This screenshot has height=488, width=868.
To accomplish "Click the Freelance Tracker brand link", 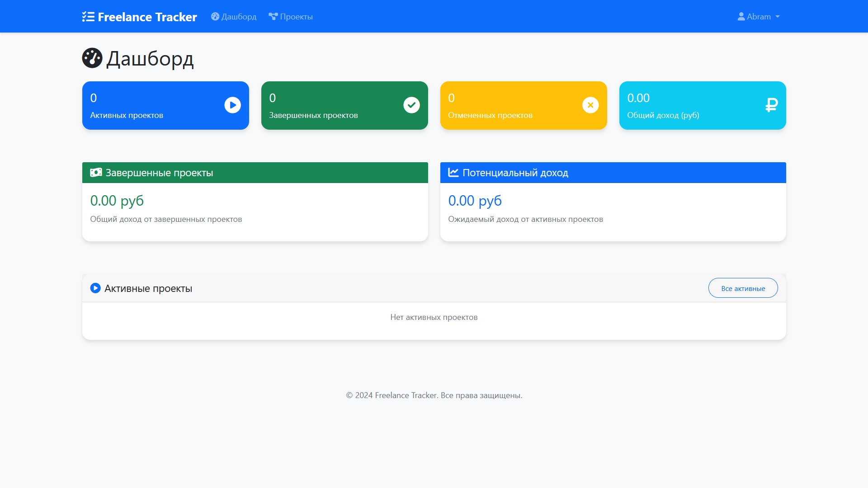I will [x=147, y=17].
